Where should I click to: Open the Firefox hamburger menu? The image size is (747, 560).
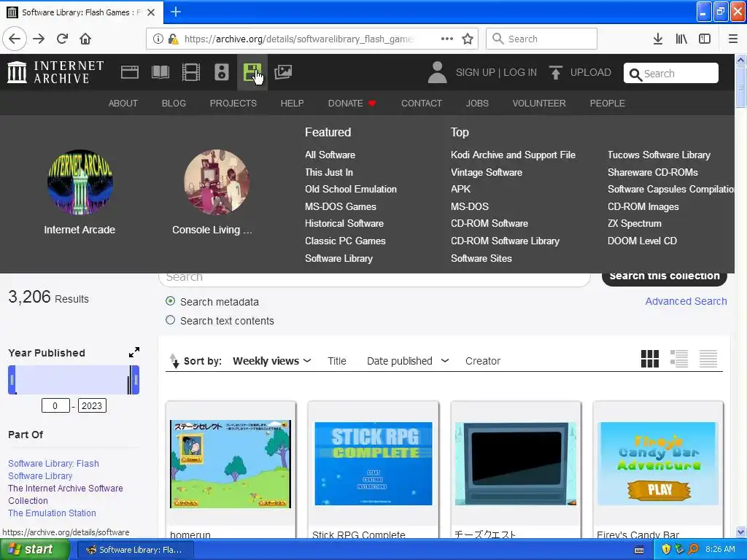click(733, 39)
